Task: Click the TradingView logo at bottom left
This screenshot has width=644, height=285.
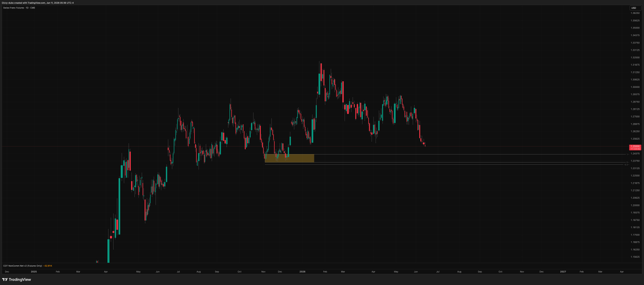Action: pos(17,280)
